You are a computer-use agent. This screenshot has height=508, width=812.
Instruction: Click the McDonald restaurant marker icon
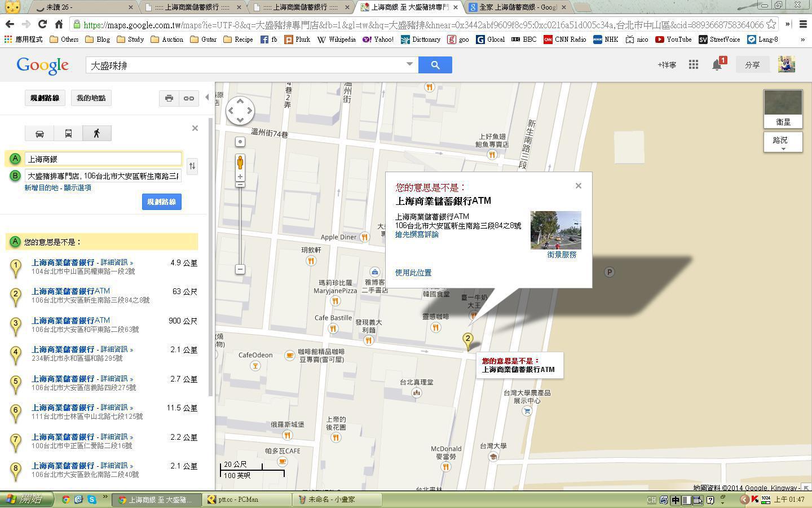coord(445,467)
